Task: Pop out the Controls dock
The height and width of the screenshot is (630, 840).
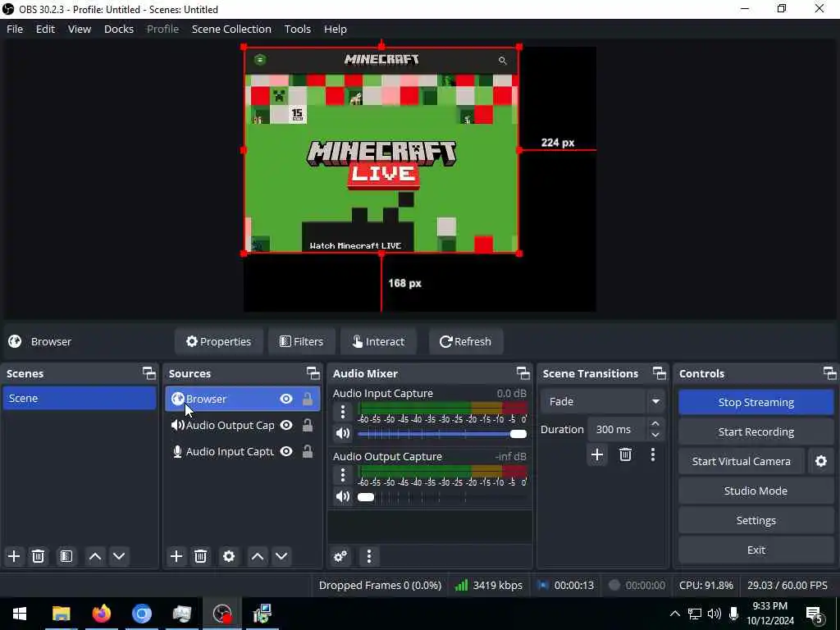Action: [x=829, y=373]
